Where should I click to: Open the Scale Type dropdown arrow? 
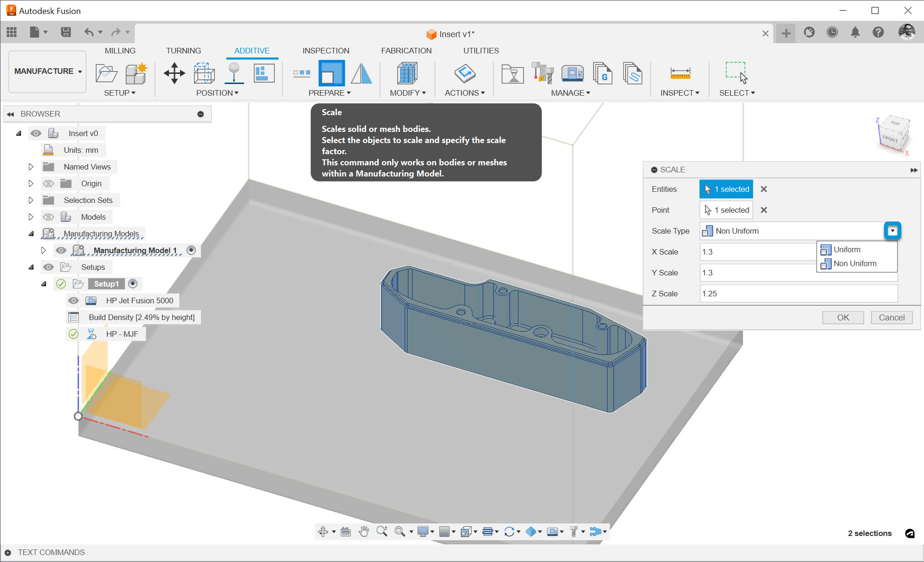pyautogui.click(x=892, y=231)
